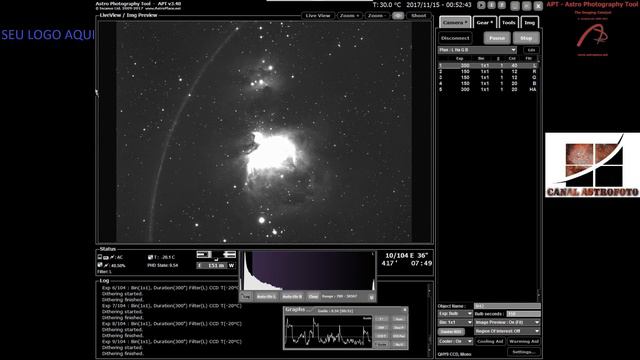Open the Tools tab
The image size is (640, 360).
tap(509, 22)
